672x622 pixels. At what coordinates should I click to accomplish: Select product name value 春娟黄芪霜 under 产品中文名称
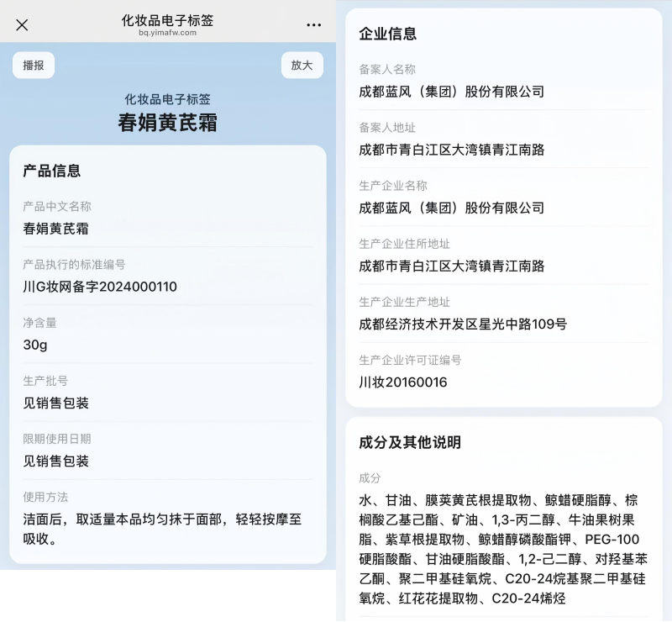coord(55,229)
